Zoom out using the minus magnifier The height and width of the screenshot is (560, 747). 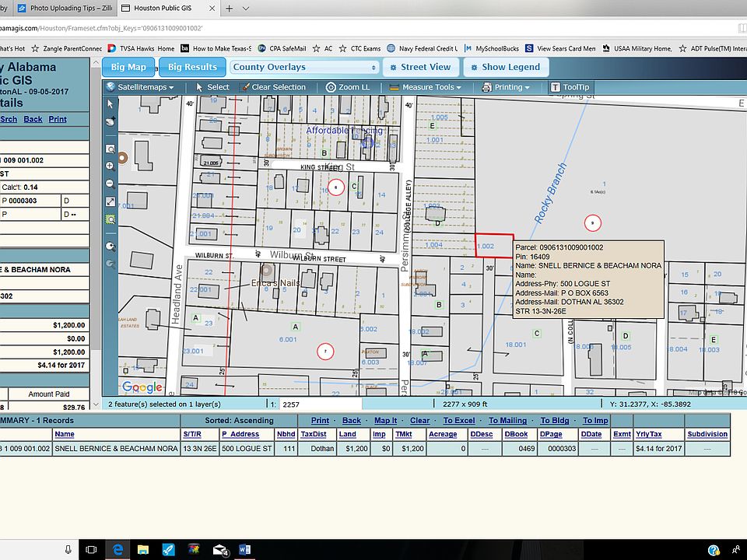(110, 184)
